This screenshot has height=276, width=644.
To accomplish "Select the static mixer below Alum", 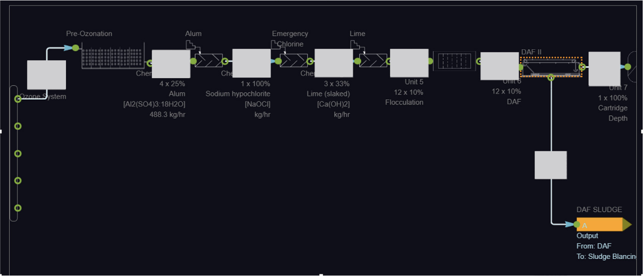I will pyautogui.click(x=209, y=60).
